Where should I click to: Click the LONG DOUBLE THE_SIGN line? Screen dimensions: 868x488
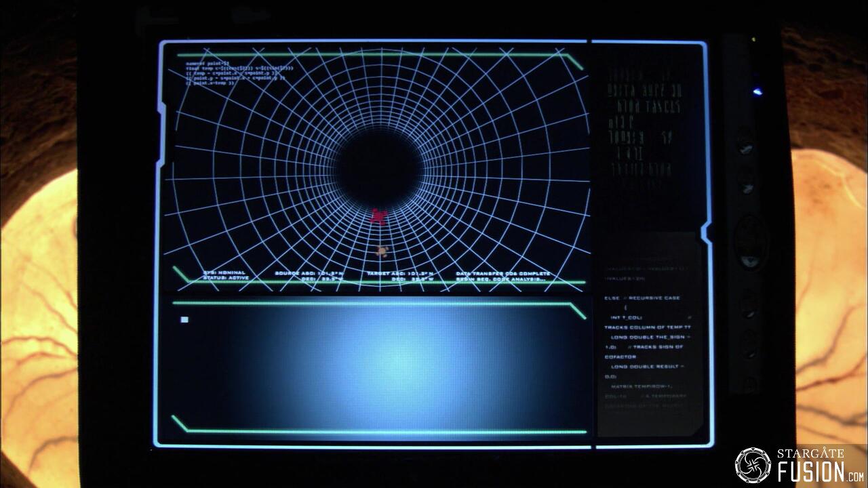tap(650, 337)
